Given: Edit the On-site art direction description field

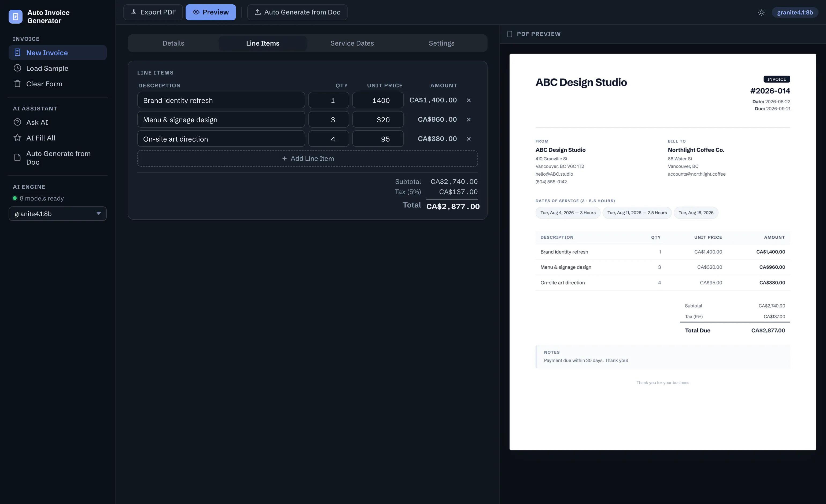Looking at the screenshot, I should (x=221, y=139).
